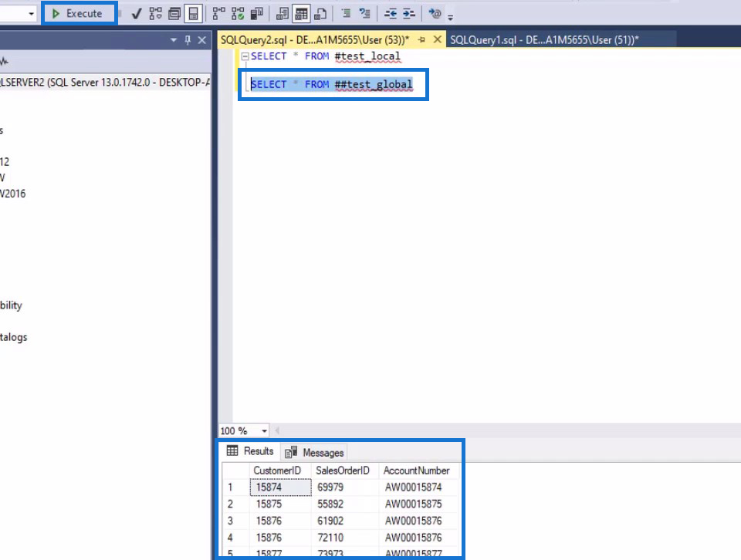Click the Activity Monitor icon in Object Explorer
Image resolution: width=741 pixels, height=560 pixels.
pos(4,62)
